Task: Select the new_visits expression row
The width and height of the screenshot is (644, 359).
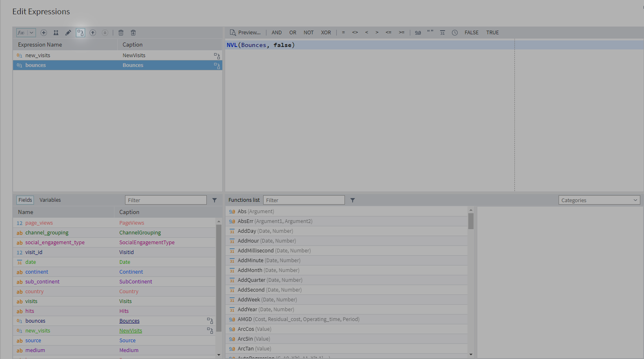Action: [x=118, y=56]
